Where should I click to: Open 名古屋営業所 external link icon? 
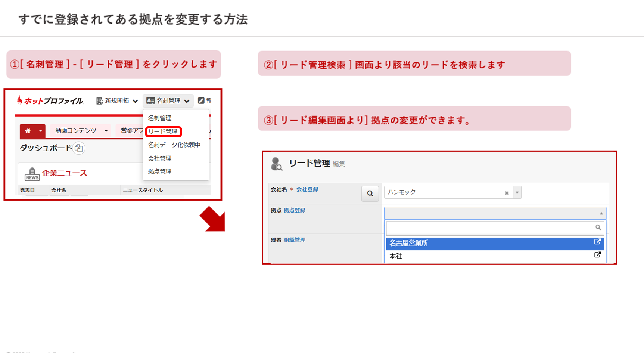tap(597, 242)
